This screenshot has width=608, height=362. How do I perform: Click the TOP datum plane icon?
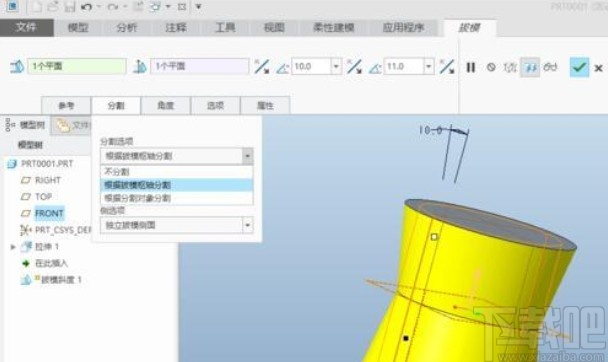pyautogui.click(x=26, y=197)
